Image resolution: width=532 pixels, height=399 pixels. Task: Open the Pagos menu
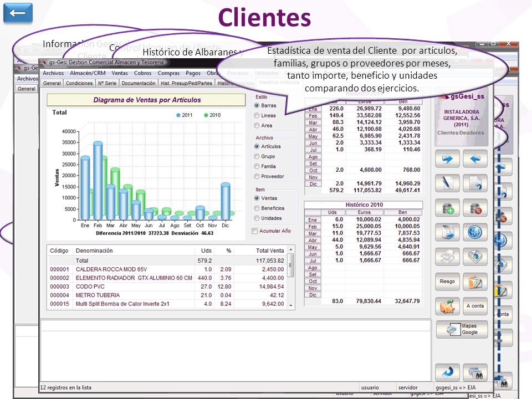point(193,73)
